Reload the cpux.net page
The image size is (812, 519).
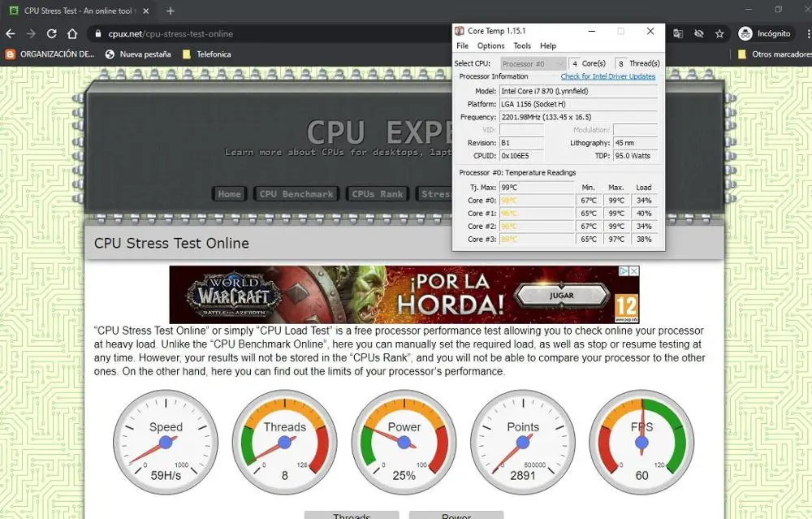pyautogui.click(x=51, y=33)
